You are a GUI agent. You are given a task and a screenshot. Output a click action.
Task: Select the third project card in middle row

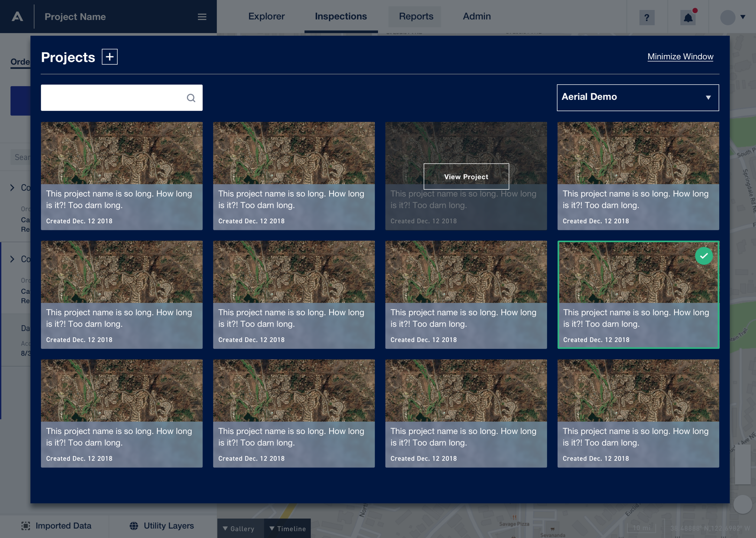point(466,294)
